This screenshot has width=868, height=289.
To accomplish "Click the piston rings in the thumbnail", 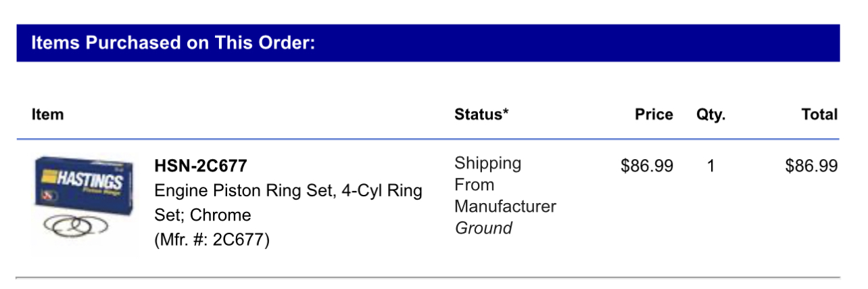I will [x=76, y=227].
